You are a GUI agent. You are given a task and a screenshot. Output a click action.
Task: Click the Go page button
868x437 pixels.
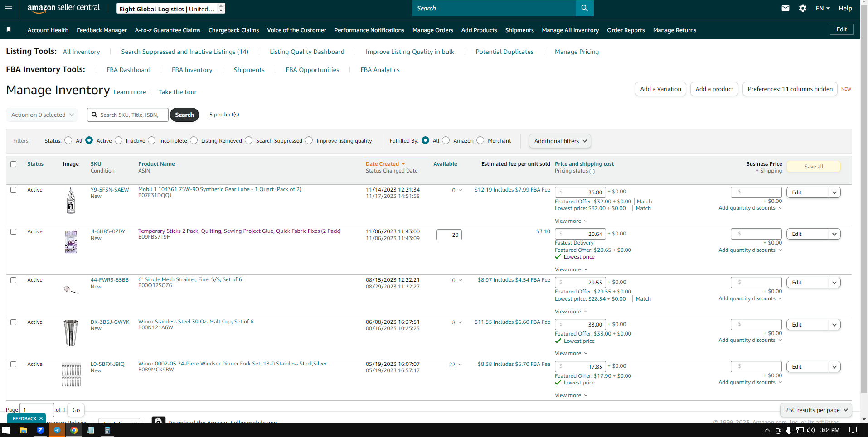[76, 410]
